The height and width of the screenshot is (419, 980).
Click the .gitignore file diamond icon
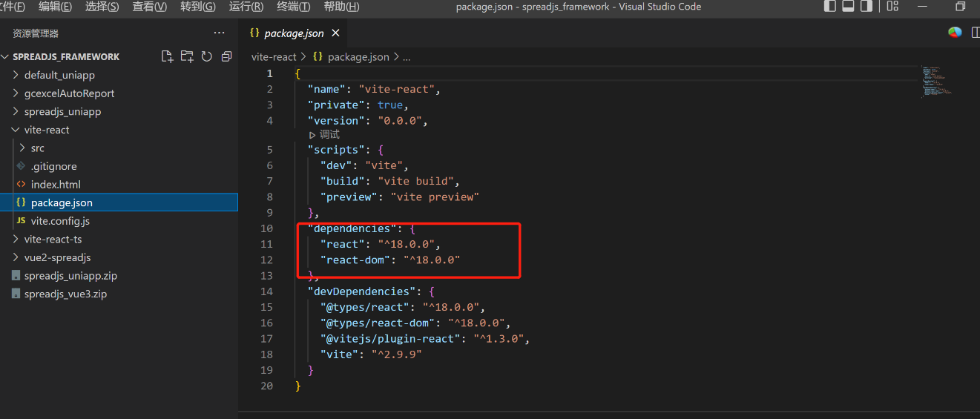21,166
